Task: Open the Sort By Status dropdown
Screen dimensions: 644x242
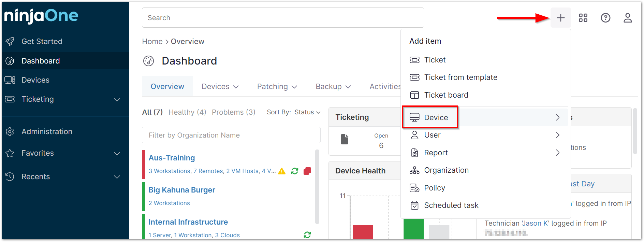Action: pos(294,112)
